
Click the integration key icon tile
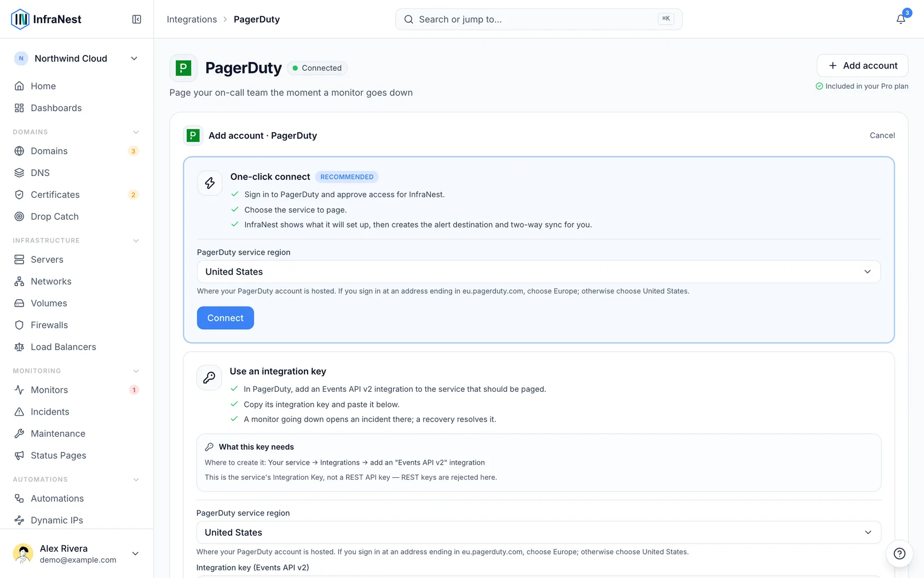[x=209, y=377]
